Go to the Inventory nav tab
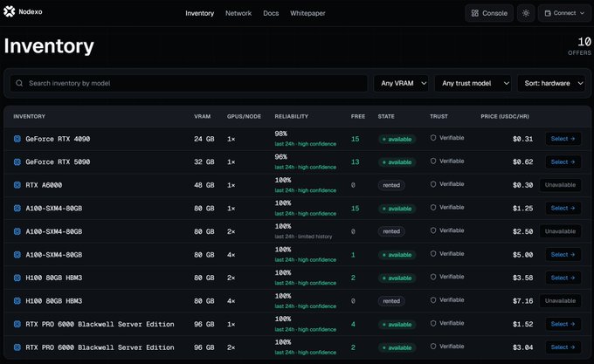The width and height of the screenshot is (594, 364). pos(200,13)
